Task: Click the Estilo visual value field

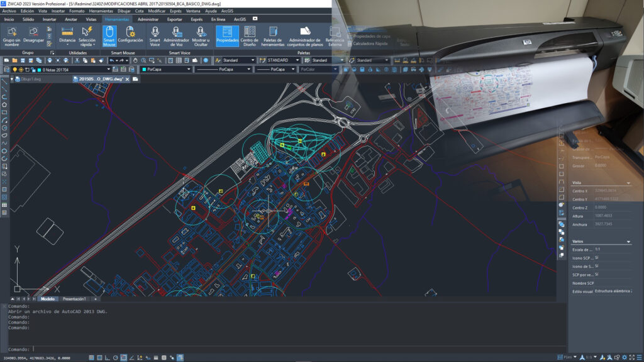Action: click(613, 291)
